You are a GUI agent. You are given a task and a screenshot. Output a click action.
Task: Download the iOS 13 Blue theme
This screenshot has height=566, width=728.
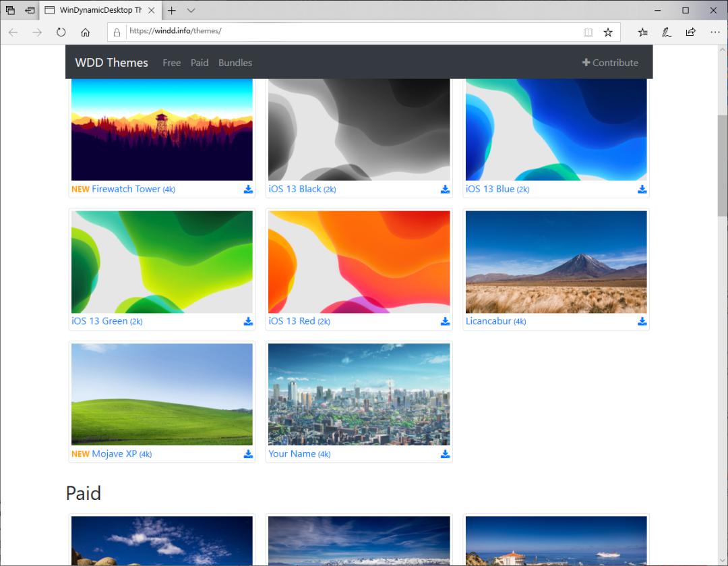pos(642,190)
